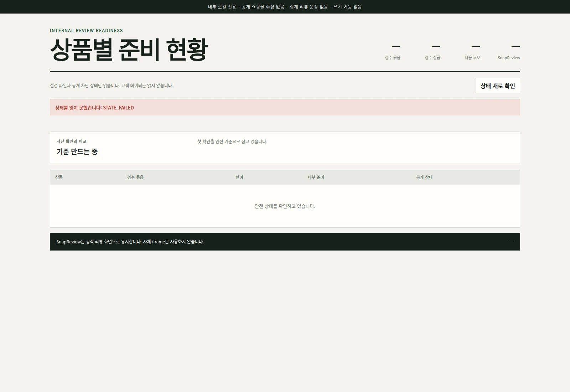The width and height of the screenshot is (570, 392).
Task: Click the 다음 후보 stat label
Action: 472,58
